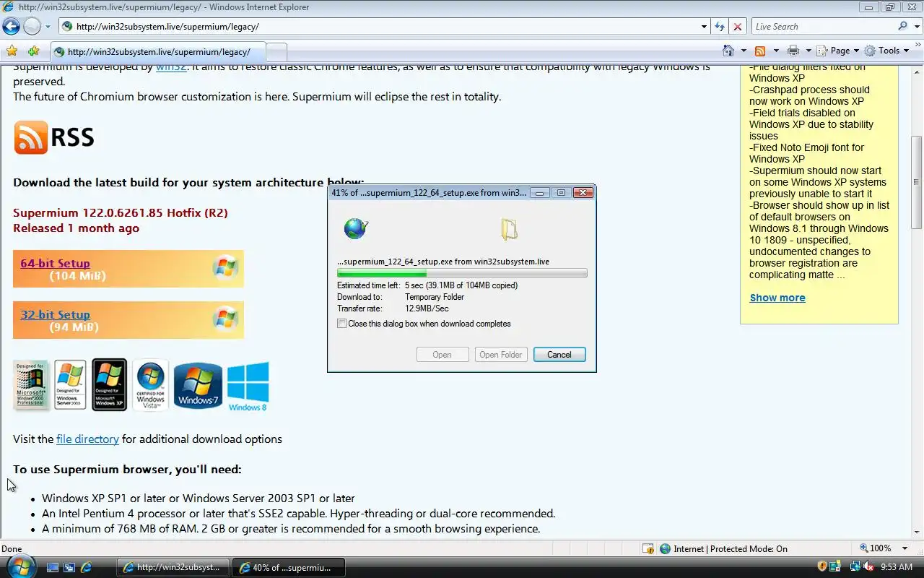Image resolution: width=924 pixels, height=578 pixels.
Task: Click the destination folder icon in download dialog
Action: coord(509,229)
